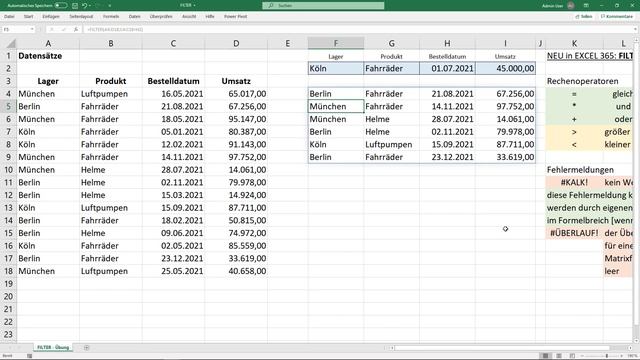Open the Formeln ribbon tab
The width and height of the screenshot is (640, 360).
click(x=111, y=16)
